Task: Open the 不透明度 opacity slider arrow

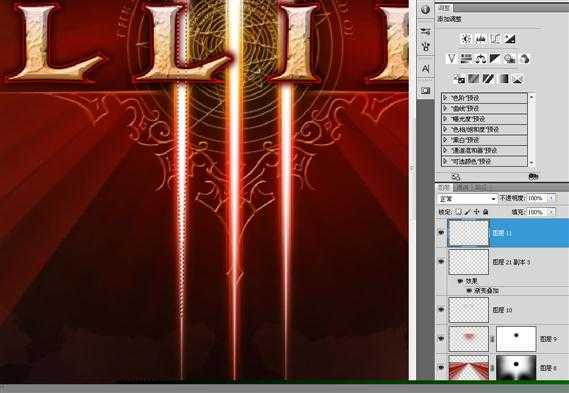Action: (x=552, y=198)
